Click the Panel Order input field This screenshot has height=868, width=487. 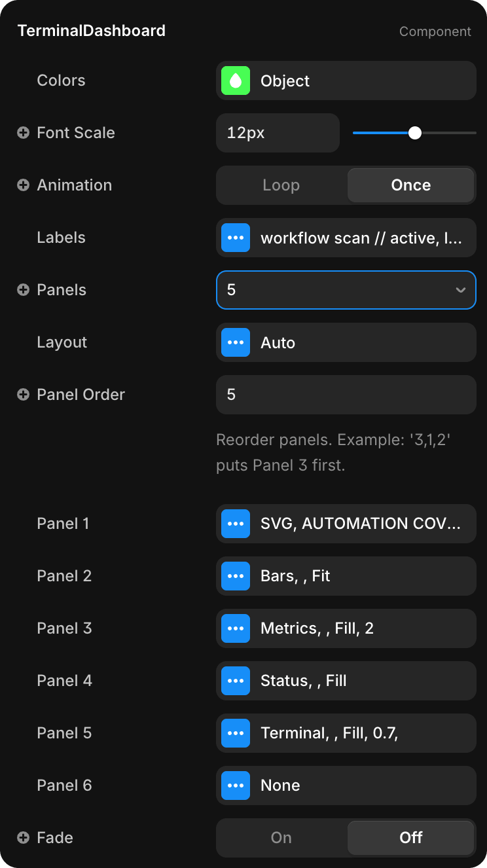[346, 395]
